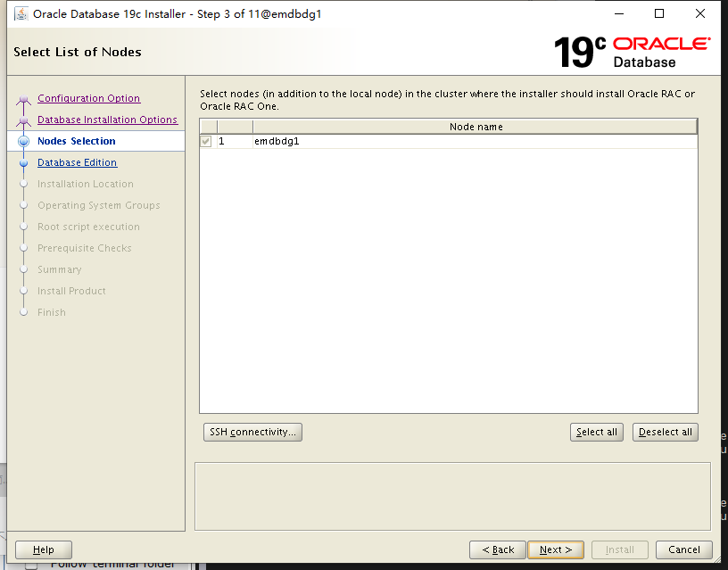Click the Nodes Selection step bullet icon
728x570 pixels.
[x=24, y=142]
